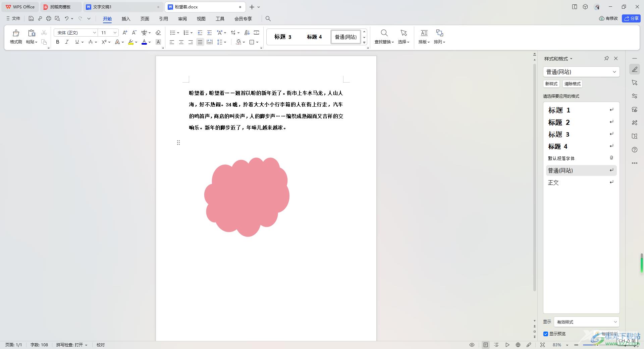This screenshot has height=349, width=644.
Task: Click the Increase Indent icon
Action: click(x=209, y=33)
